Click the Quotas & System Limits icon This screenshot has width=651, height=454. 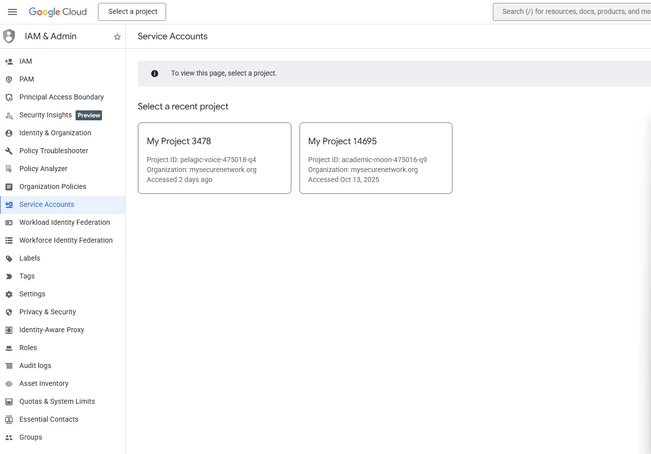tap(9, 402)
